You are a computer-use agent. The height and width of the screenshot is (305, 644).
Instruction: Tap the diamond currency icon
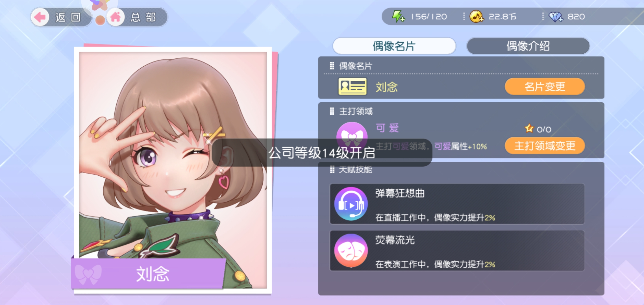click(x=556, y=17)
